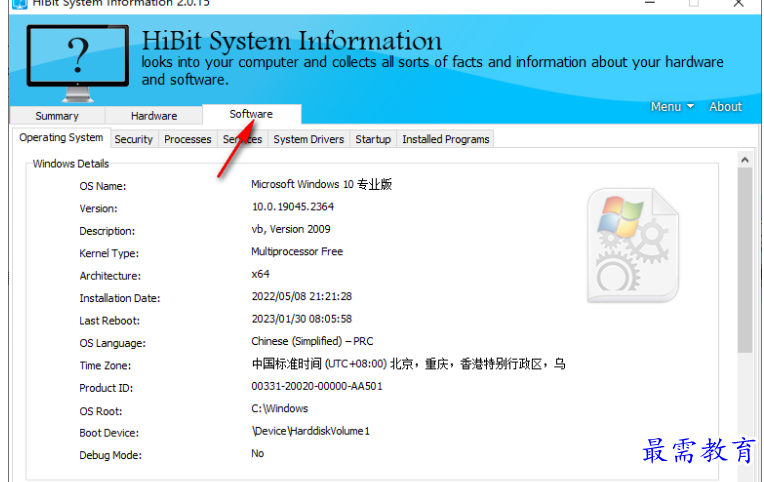
Task: Minimize the HiBit window
Action: click(649, 3)
